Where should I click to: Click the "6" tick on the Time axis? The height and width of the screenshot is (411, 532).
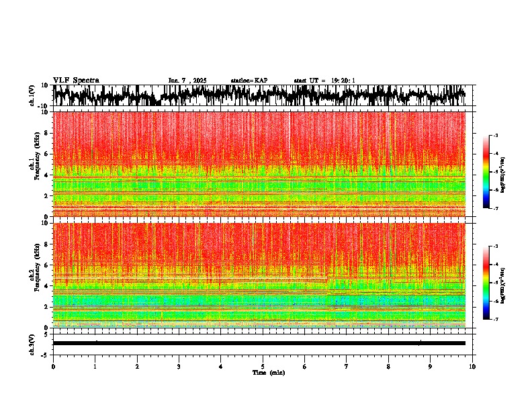(305, 367)
